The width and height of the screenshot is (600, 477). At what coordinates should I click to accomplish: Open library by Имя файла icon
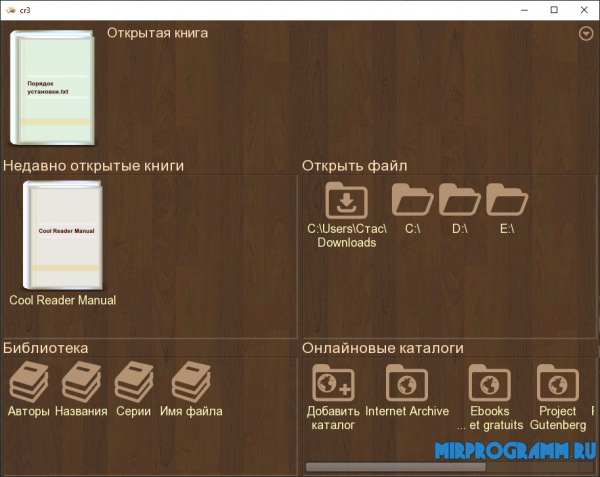[x=191, y=382]
